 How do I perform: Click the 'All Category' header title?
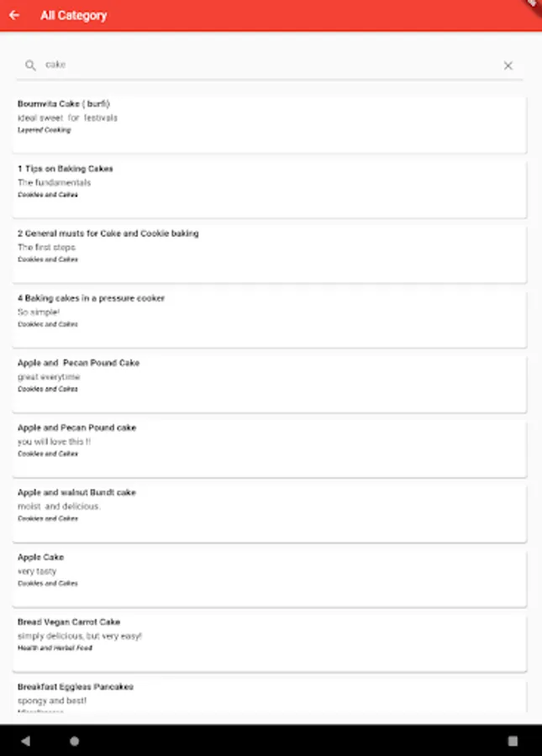[74, 15]
